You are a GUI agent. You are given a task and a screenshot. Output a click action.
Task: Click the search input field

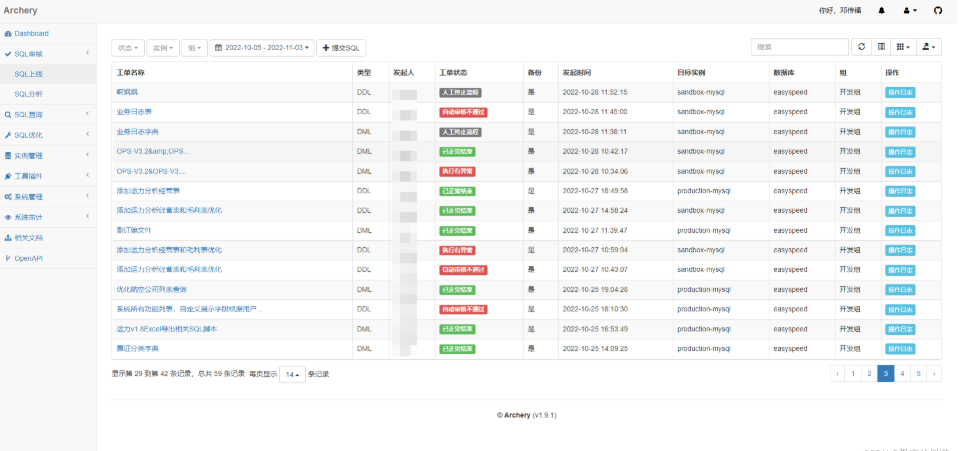[x=800, y=47]
